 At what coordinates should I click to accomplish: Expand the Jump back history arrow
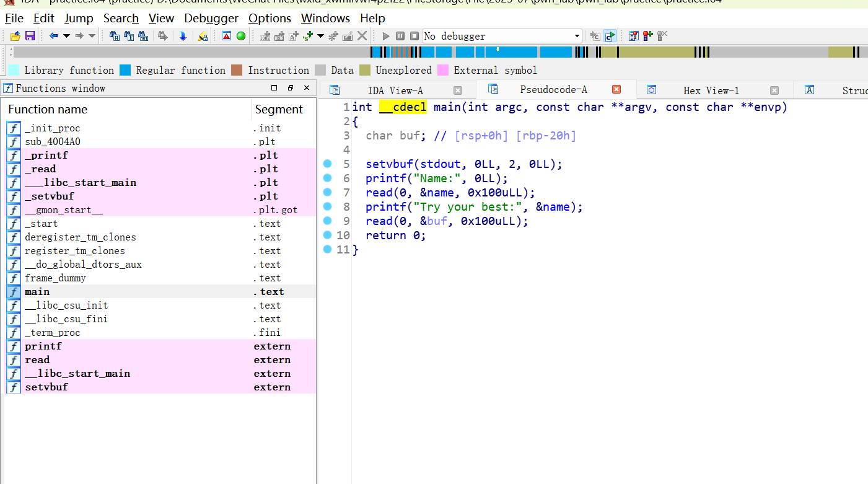click(x=66, y=36)
